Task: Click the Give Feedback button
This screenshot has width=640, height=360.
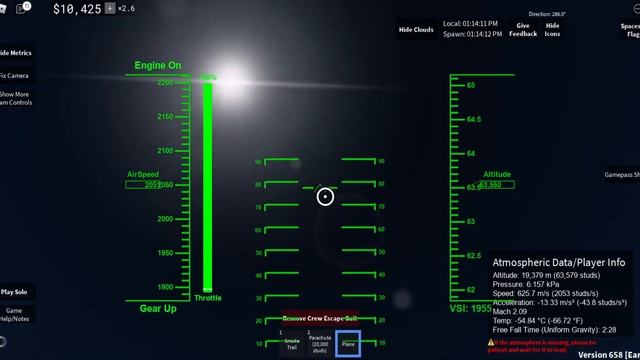Action: (523, 30)
